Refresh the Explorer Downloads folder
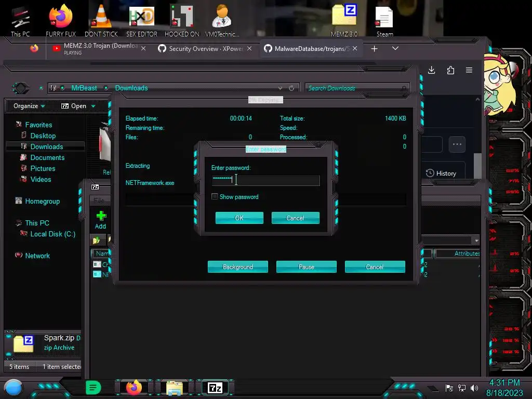 pyautogui.click(x=291, y=88)
